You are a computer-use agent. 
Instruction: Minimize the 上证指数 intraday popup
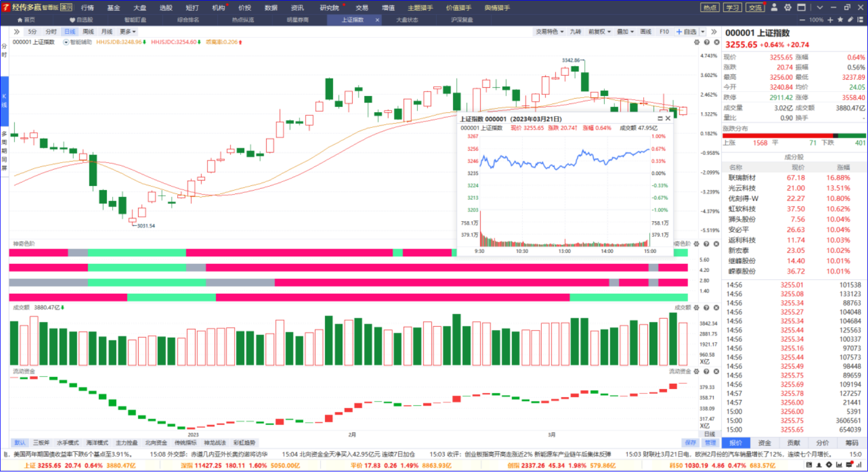[x=660, y=119]
